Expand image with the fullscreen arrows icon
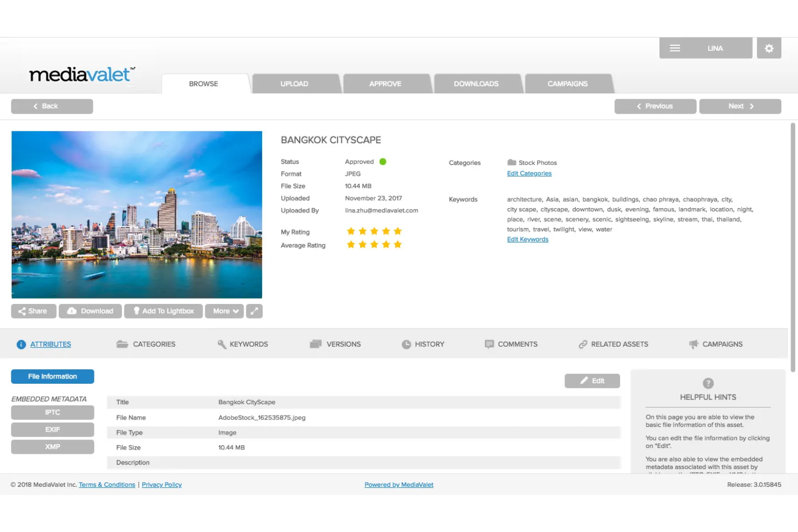The image size is (798, 532). pos(254,311)
